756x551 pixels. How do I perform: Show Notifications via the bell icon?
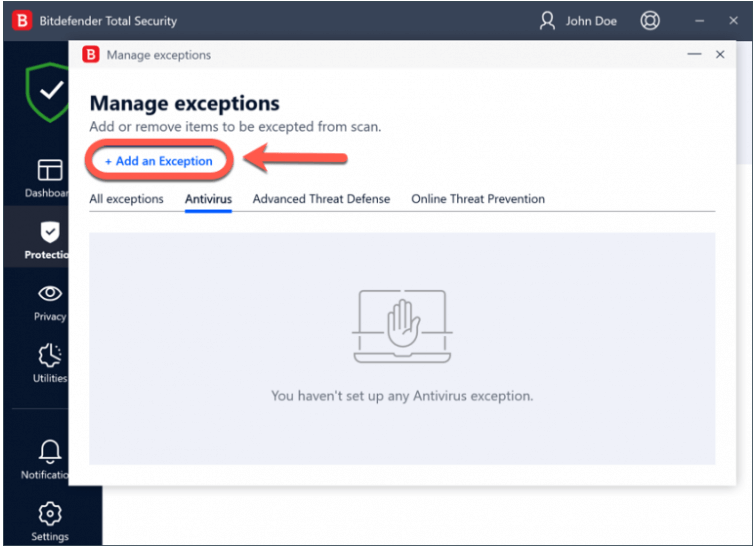(49, 456)
